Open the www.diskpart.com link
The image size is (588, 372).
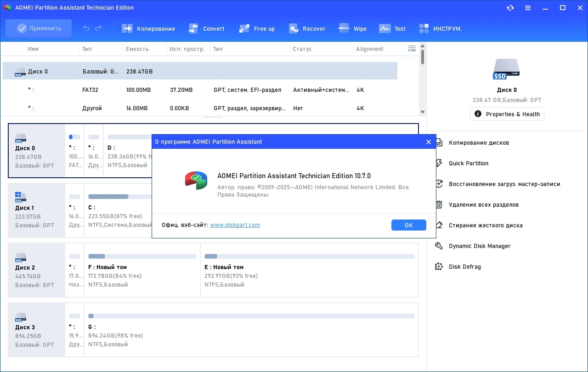tap(235, 225)
